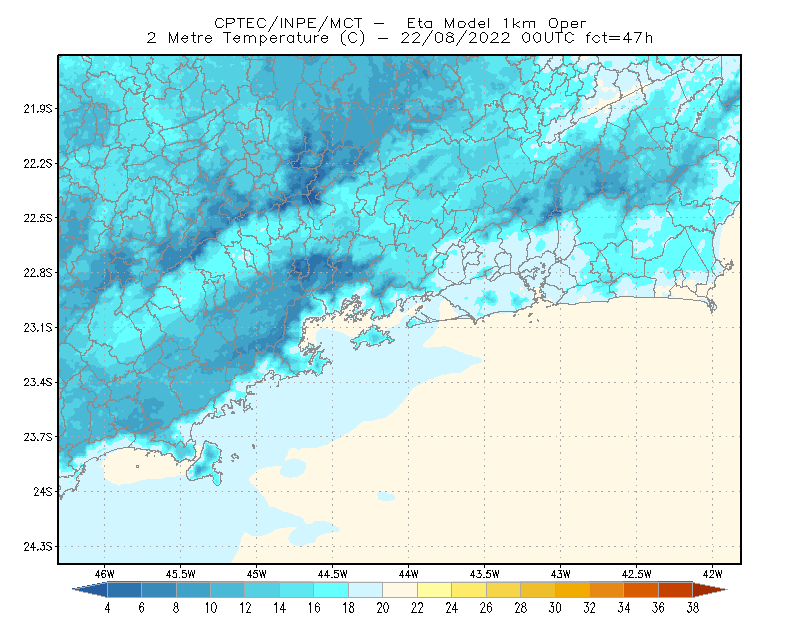Click the 43.5W longitude label

484,574
